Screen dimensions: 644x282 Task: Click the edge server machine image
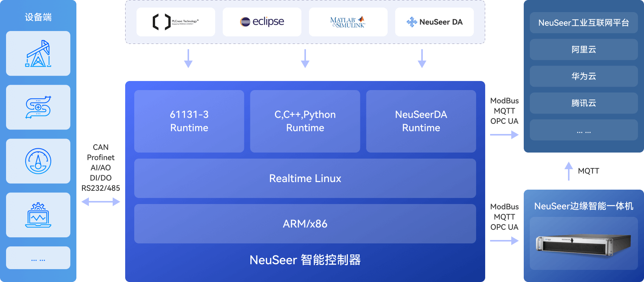pyautogui.click(x=583, y=244)
